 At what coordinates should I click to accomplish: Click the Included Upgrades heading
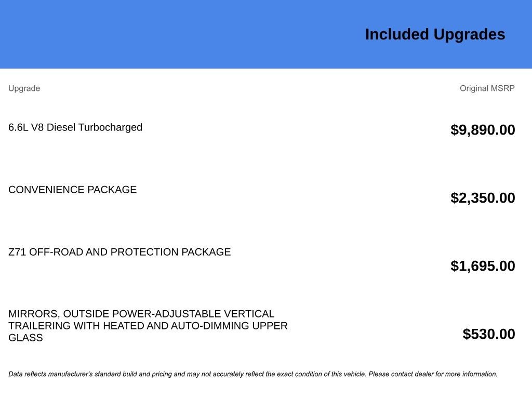pos(435,35)
